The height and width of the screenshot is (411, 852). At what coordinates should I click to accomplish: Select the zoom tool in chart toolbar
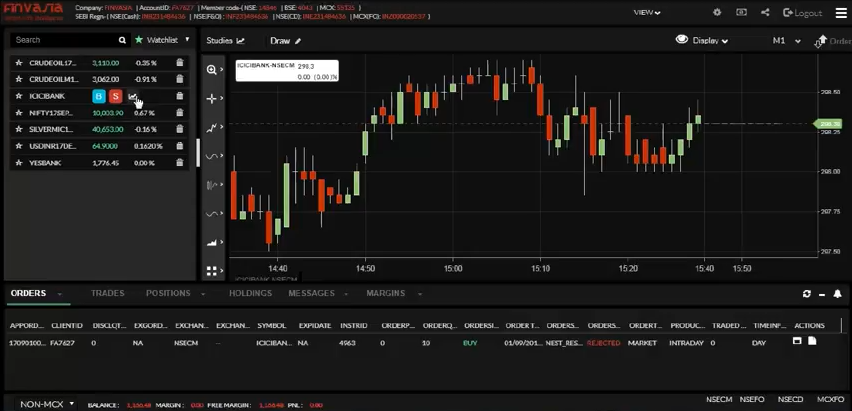[212, 70]
